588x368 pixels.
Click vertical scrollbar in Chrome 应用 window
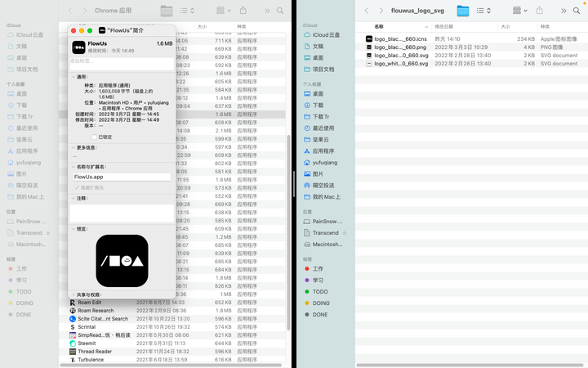tap(288, 233)
